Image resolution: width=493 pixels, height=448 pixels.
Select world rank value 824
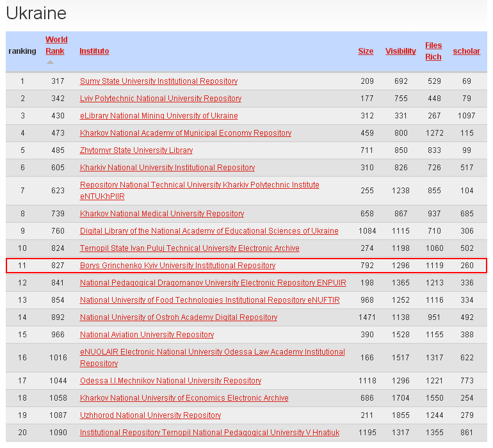coord(58,248)
